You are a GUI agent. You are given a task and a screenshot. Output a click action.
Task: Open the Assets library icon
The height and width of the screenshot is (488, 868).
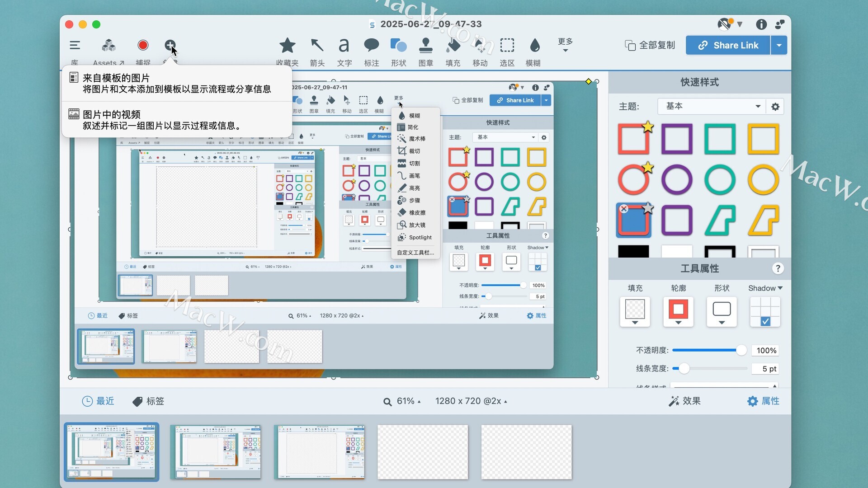tap(108, 45)
